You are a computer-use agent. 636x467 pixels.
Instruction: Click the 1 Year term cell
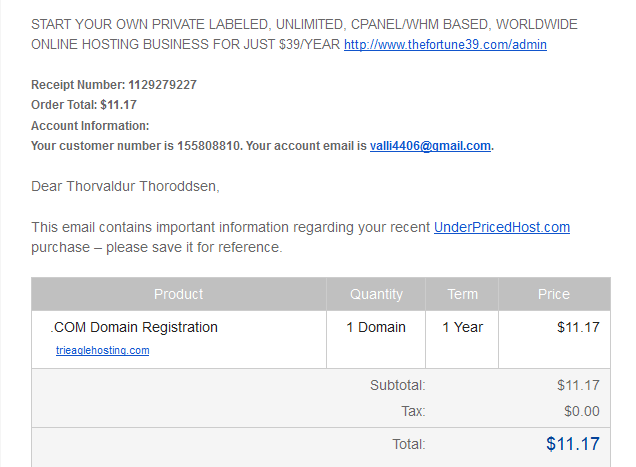click(462, 327)
